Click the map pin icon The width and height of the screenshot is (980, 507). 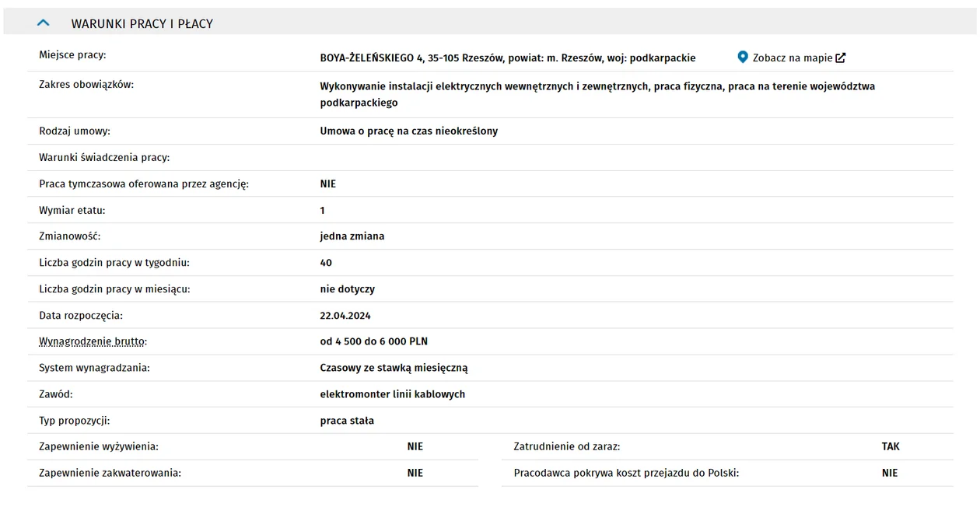point(743,58)
